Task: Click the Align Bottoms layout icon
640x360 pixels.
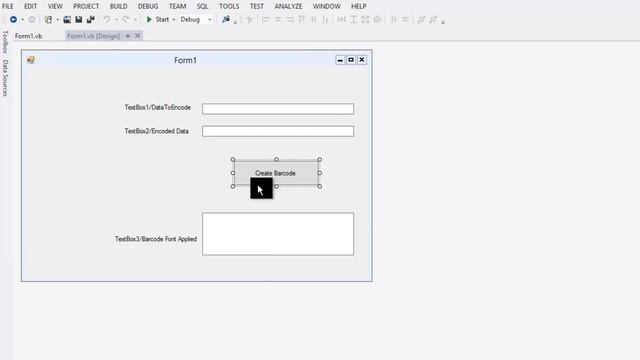Action: [325, 19]
